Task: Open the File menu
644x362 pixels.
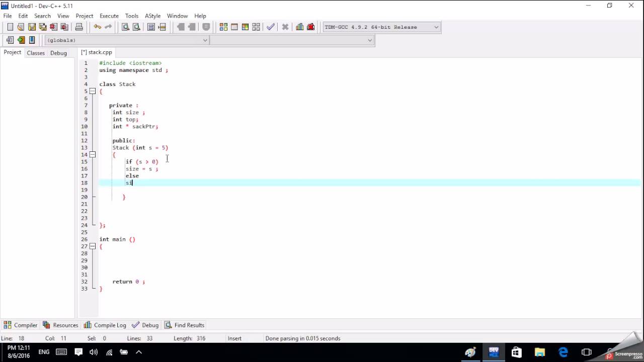Action: click(8, 16)
